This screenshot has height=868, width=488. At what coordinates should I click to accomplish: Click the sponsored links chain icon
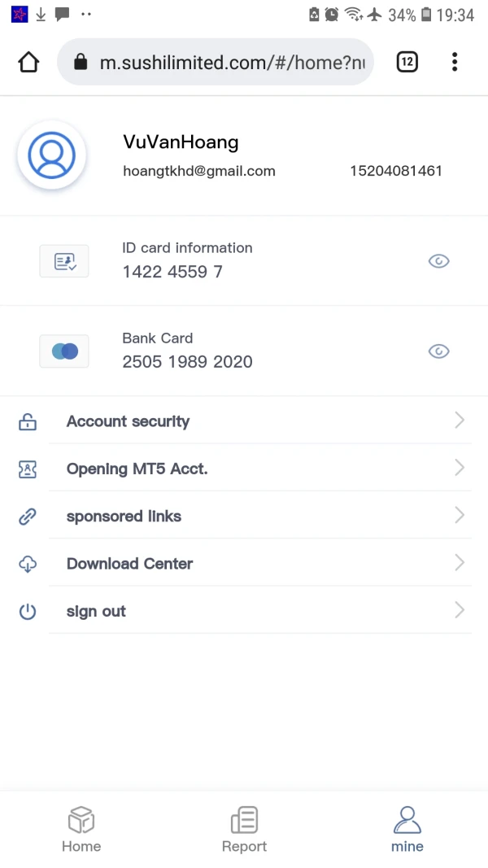tap(28, 517)
